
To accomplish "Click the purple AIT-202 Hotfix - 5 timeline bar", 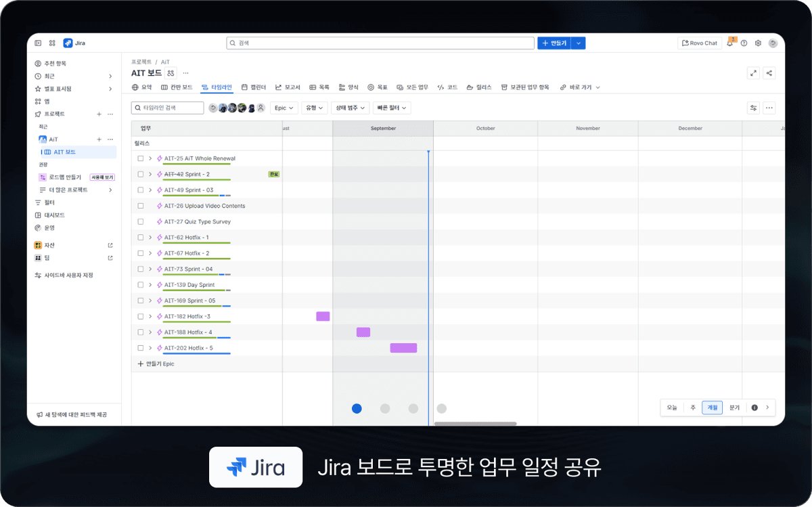I will 403,348.
